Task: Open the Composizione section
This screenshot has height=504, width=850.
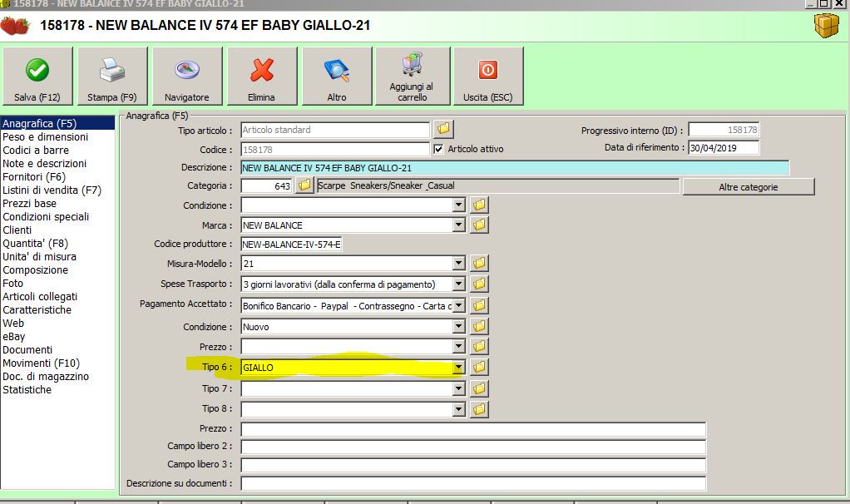Action: pos(36,270)
